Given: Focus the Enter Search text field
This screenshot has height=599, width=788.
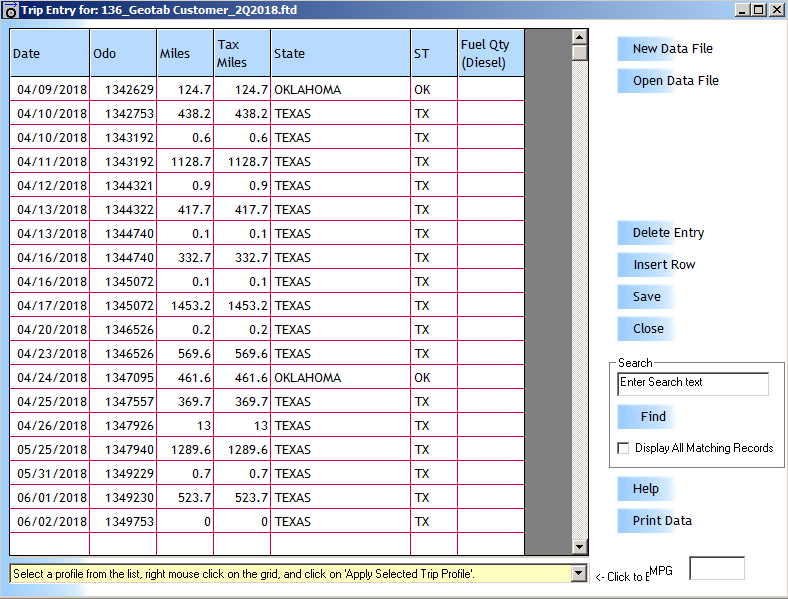Looking at the screenshot, I should click(693, 384).
